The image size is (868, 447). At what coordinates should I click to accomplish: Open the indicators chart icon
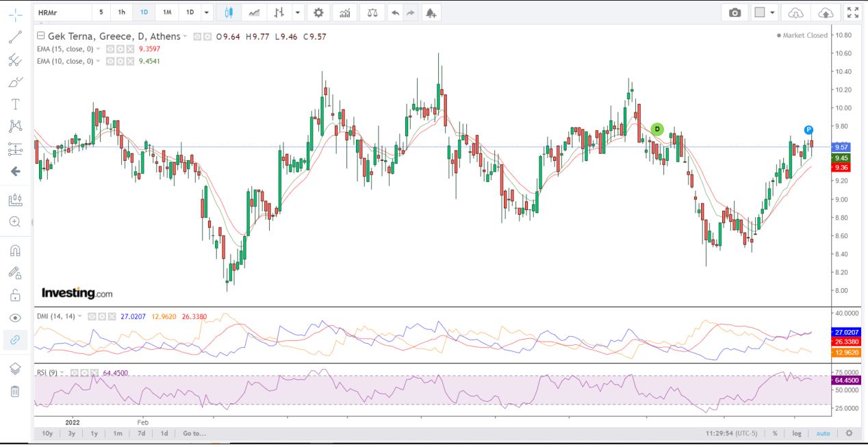pyautogui.click(x=346, y=12)
